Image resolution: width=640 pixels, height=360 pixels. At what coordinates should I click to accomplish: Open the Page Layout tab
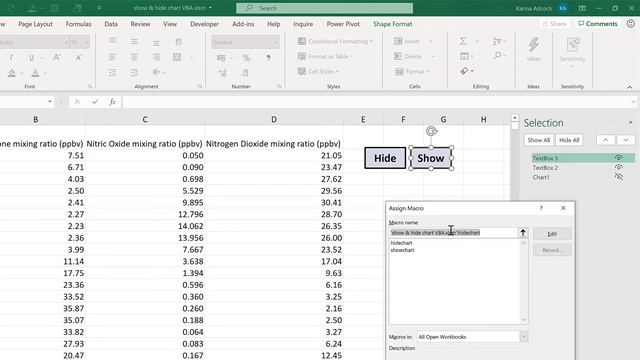[36, 24]
